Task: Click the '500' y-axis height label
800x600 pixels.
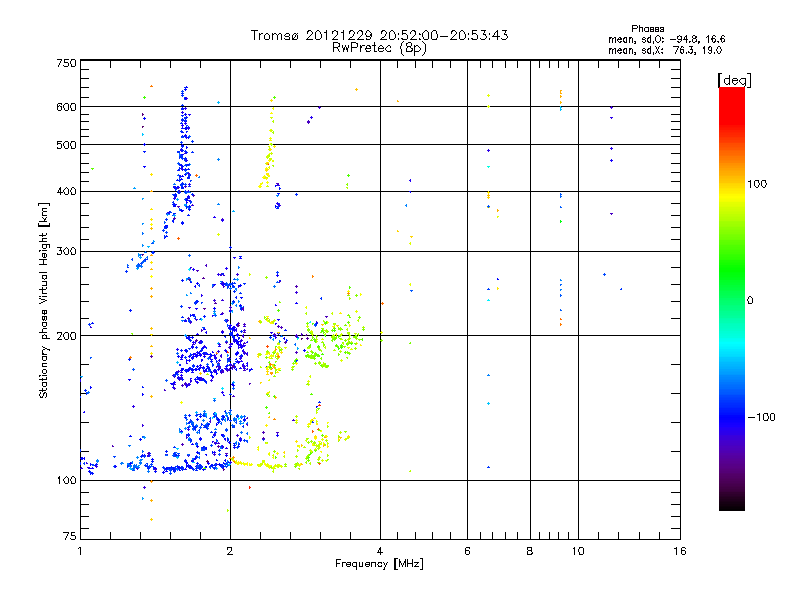Action: click(x=66, y=145)
